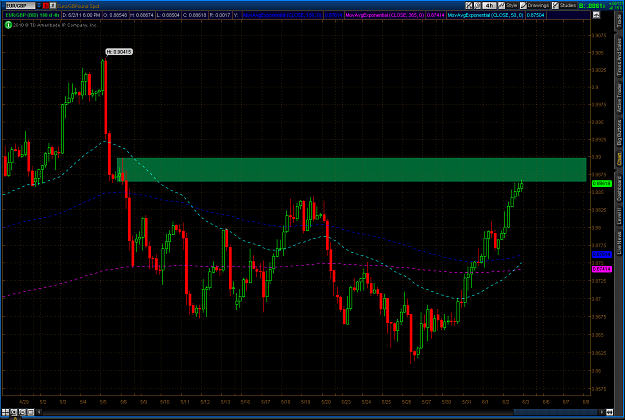
Task: Open the symbol selector dropdown arrow
Action: coord(39,6)
